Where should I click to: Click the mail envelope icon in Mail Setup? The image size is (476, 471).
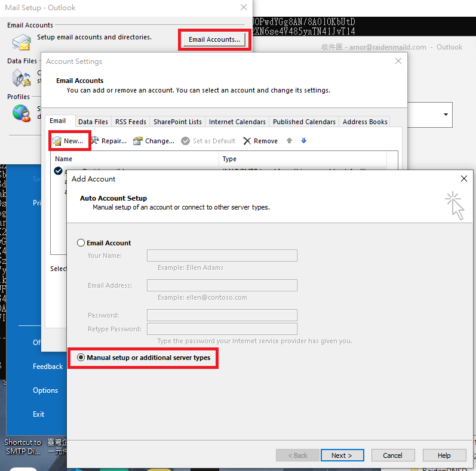coord(22,42)
